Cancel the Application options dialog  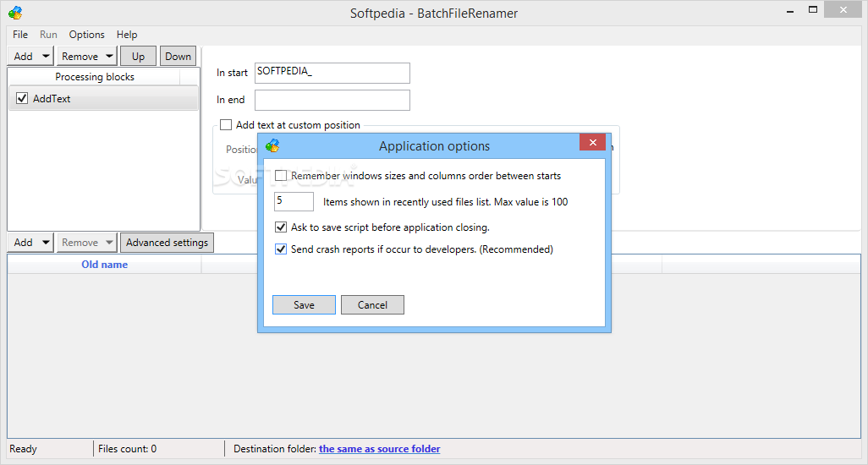[372, 304]
